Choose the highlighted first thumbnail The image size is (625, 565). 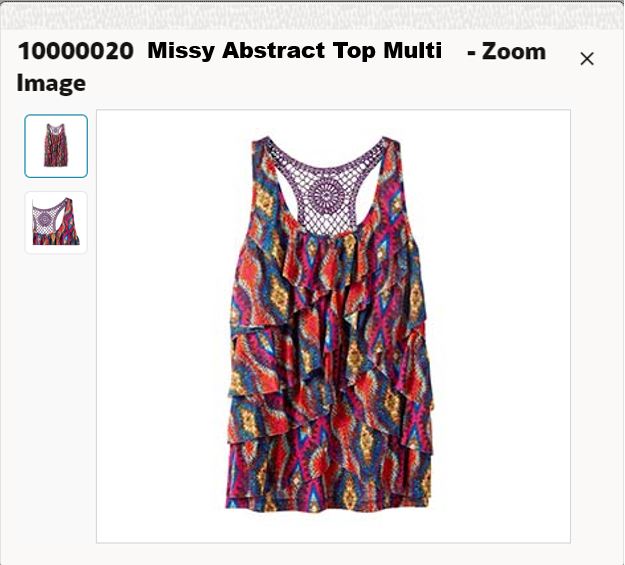(56, 146)
